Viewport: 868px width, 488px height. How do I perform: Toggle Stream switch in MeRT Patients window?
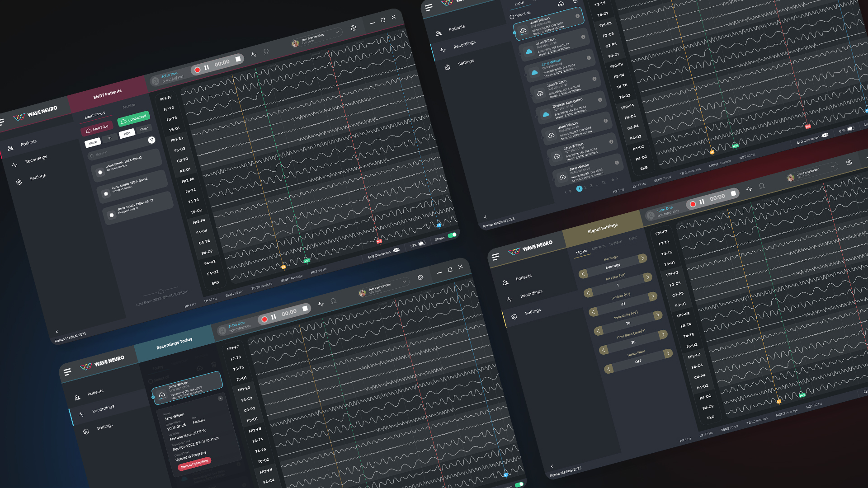(x=452, y=235)
